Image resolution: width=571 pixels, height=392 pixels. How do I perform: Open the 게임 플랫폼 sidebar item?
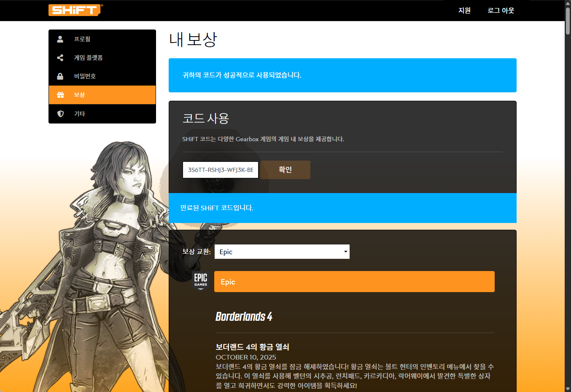(x=102, y=57)
